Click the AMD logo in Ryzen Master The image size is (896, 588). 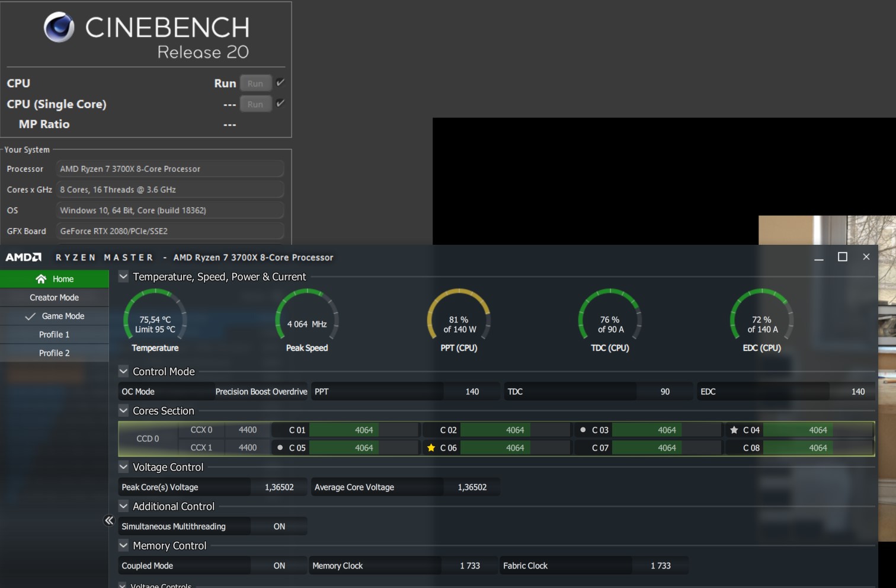point(24,257)
